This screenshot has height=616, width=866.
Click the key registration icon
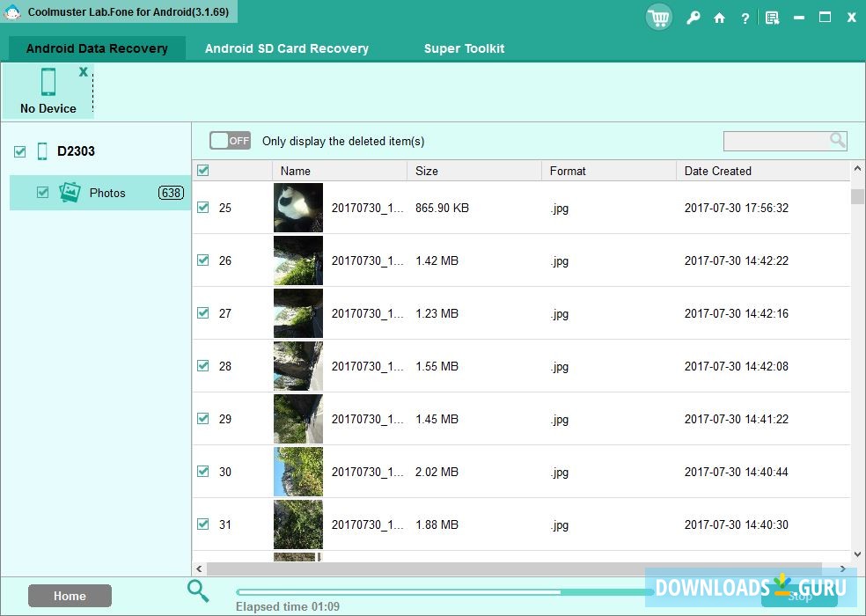pyautogui.click(x=693, y=18)
